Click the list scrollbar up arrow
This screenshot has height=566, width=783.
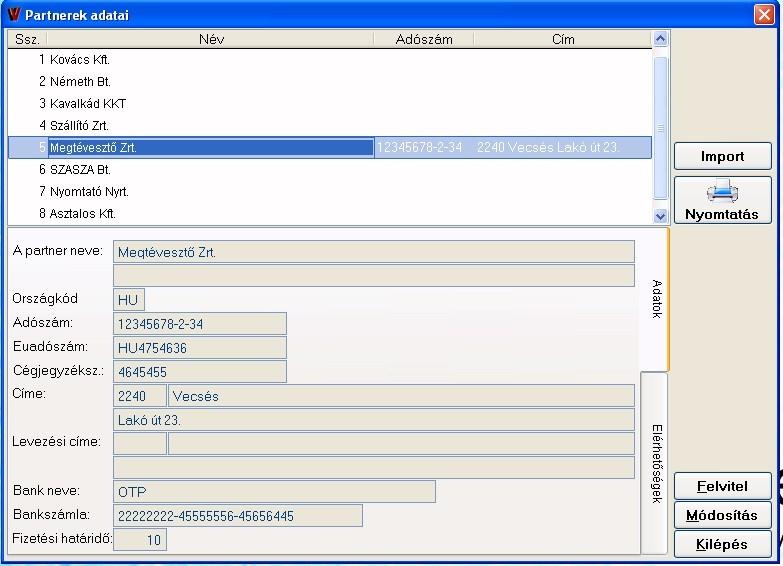[660, 38]
